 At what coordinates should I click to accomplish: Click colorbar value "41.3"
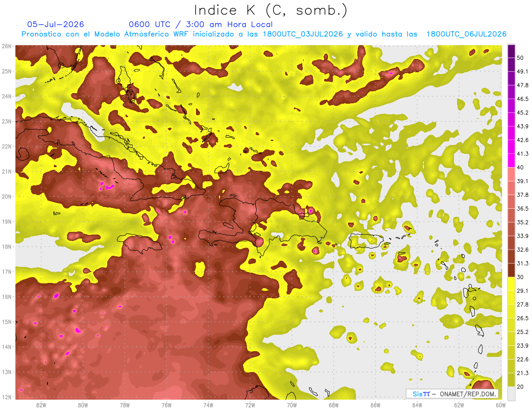523,154
